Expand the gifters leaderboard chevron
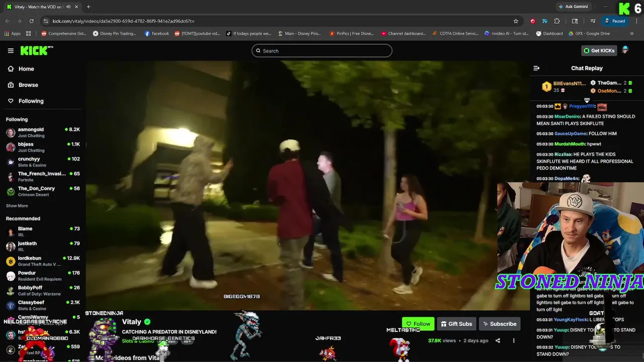644x362 pixels. pos(587,101)
